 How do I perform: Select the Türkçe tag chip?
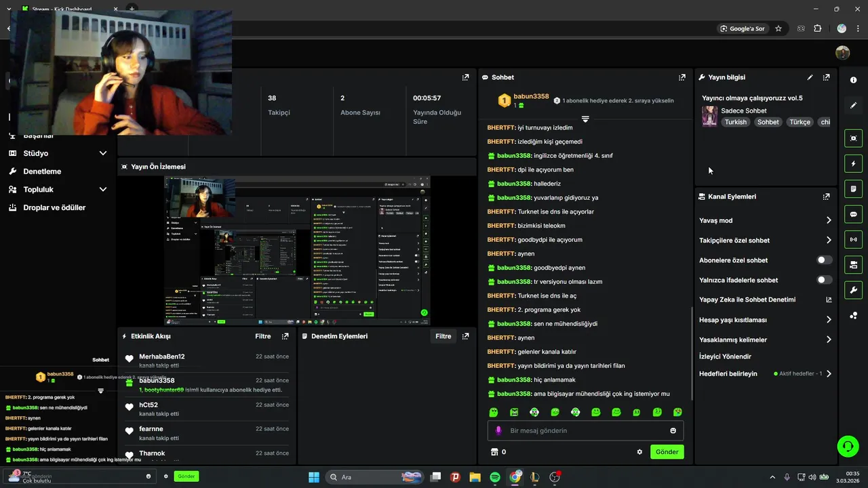point(800,122)
